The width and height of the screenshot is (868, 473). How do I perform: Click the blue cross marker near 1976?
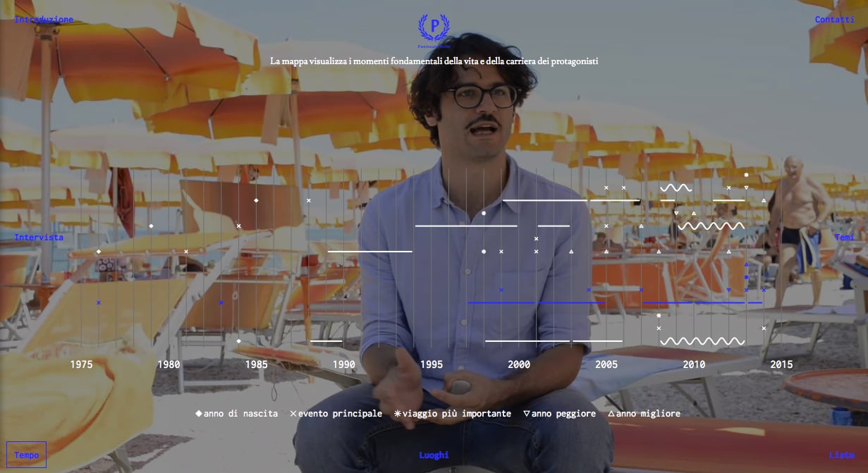99,302
